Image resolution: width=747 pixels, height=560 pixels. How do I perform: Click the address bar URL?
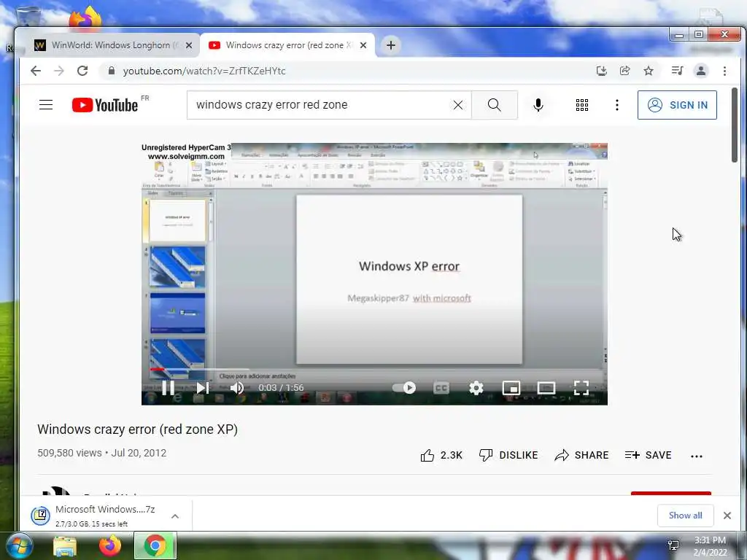(x=204, y=71)
